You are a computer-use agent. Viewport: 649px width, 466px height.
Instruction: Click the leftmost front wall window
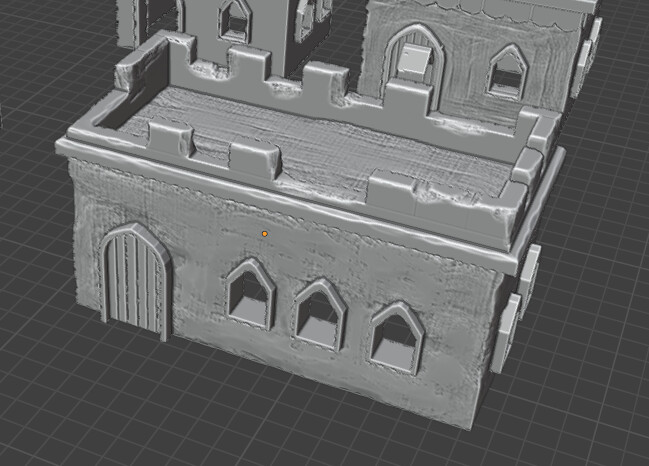point(249,294)
